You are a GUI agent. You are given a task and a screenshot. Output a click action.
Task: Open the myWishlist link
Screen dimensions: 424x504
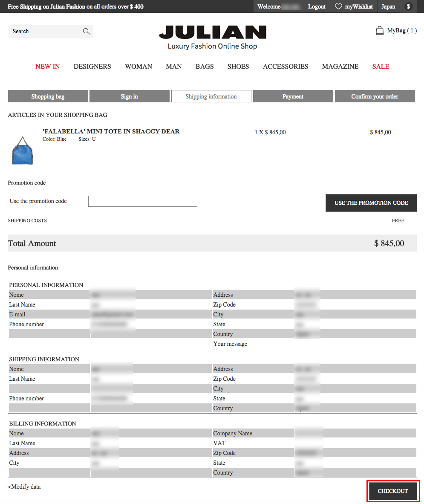coord(359,6)
